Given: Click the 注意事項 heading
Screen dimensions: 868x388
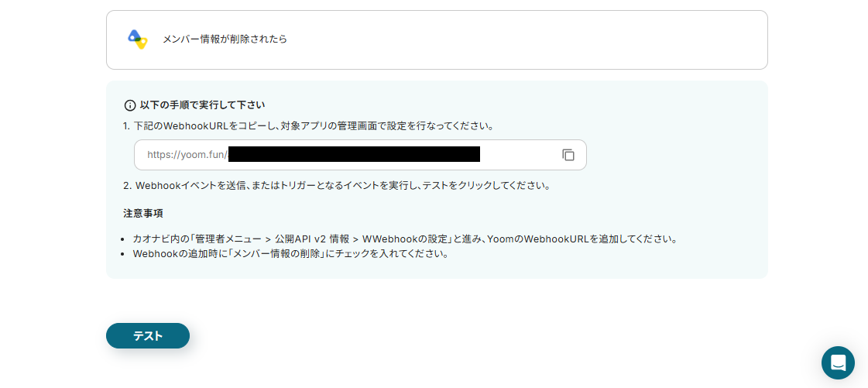Looking at the screenshot, I should (142, 213).
